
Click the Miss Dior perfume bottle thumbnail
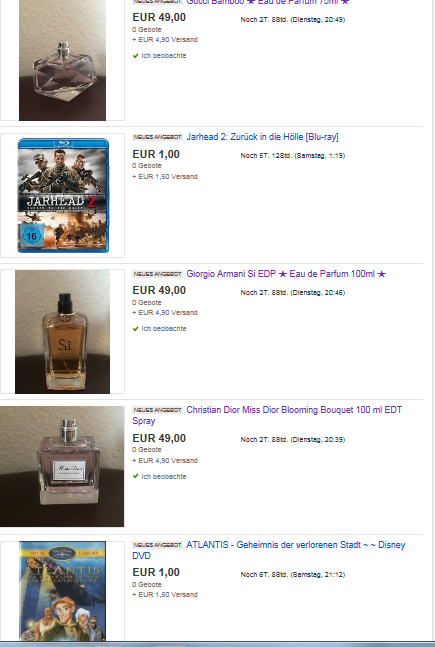pos(62,466)
